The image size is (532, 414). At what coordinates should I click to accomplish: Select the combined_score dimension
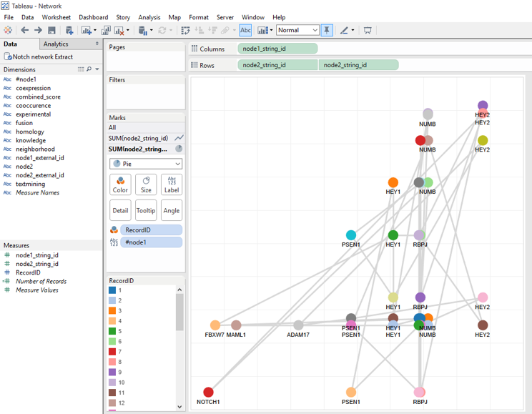coord(38,97)
